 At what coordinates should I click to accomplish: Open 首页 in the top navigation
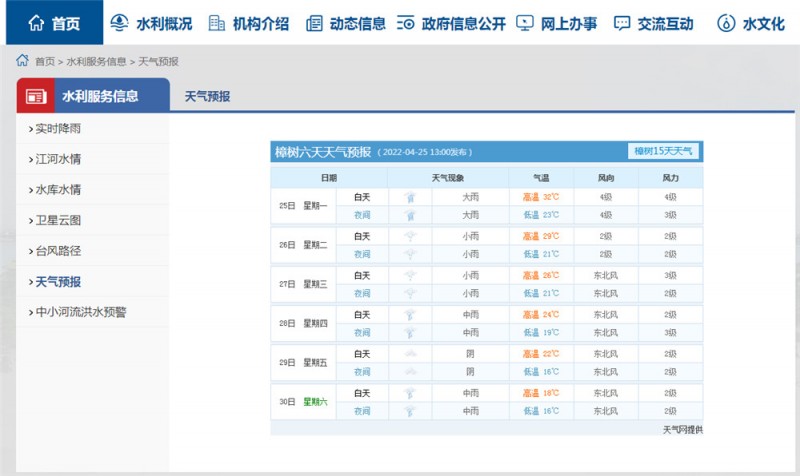click(55, 23)
